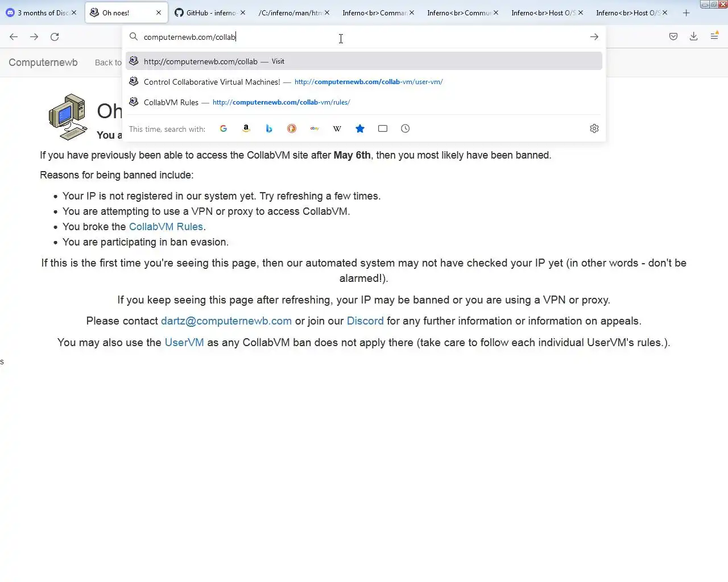This screenshot has width=728, height=582.
Task: Select 'Control Collaborative Virtual Machines!' suggestion
Action: (364, 82)
